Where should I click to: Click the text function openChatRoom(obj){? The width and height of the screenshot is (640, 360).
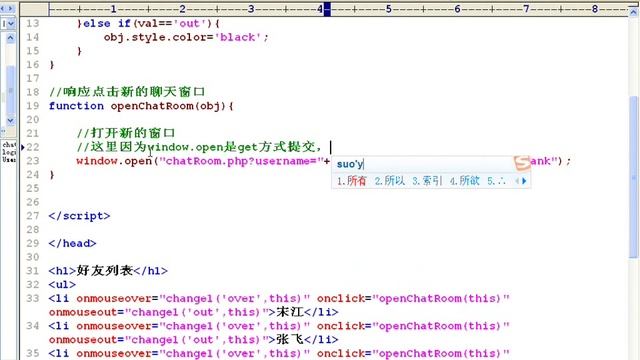pos(141,106)
